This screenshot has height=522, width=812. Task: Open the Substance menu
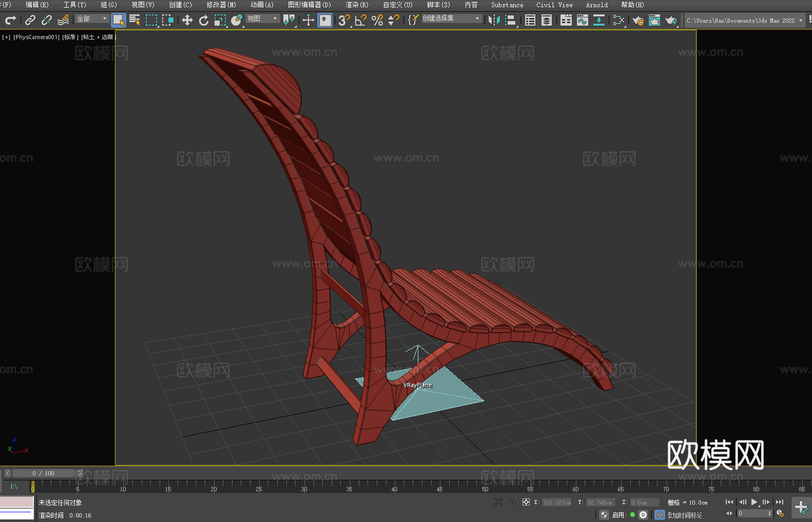507,5
